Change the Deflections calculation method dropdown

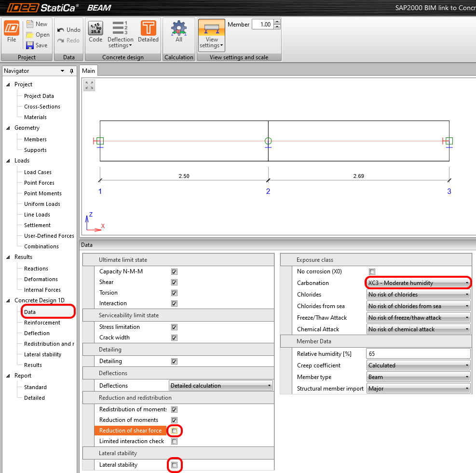[x=220, y=385]
